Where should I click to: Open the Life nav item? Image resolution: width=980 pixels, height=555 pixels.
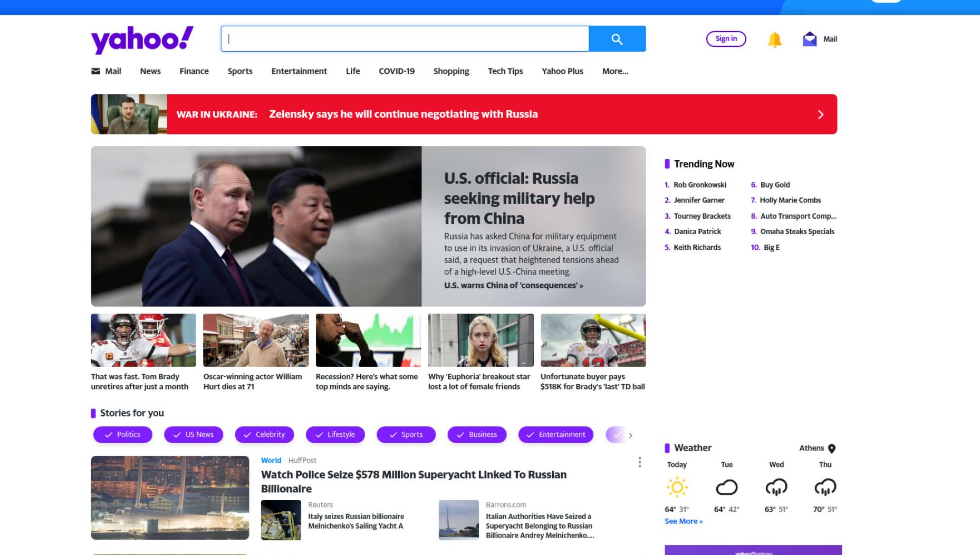(x=353, y=71)
